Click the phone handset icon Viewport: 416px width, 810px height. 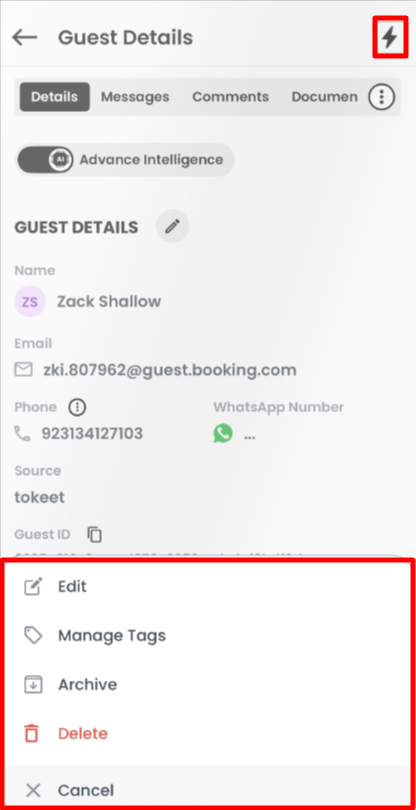coord(22,433)
